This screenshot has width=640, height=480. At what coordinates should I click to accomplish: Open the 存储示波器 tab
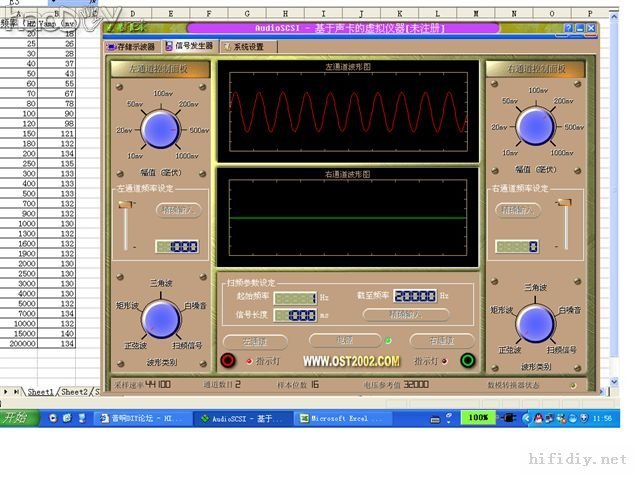131,46
